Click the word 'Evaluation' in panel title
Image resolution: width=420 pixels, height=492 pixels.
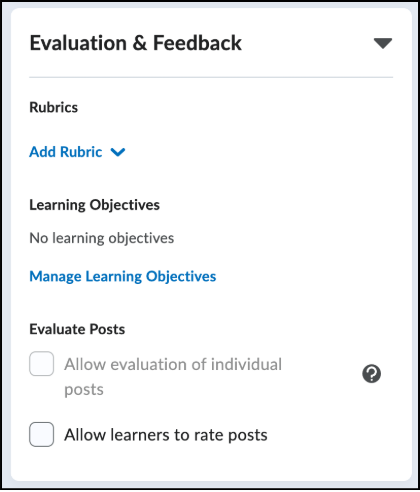click(x=78, y=43)
